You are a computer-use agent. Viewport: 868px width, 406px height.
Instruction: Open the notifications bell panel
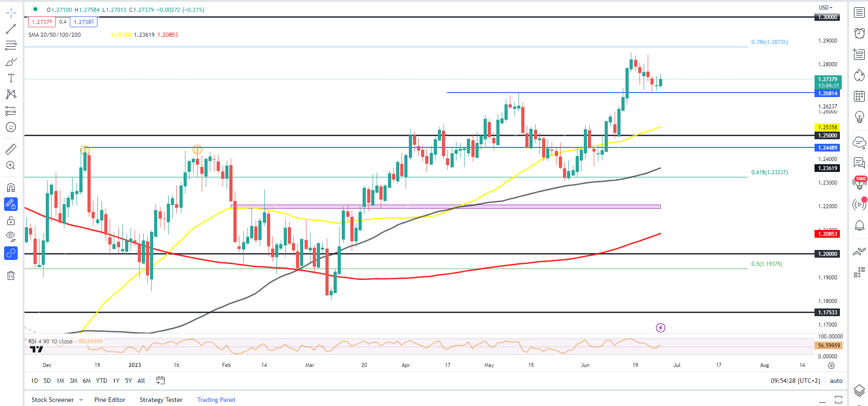point(859,225)
